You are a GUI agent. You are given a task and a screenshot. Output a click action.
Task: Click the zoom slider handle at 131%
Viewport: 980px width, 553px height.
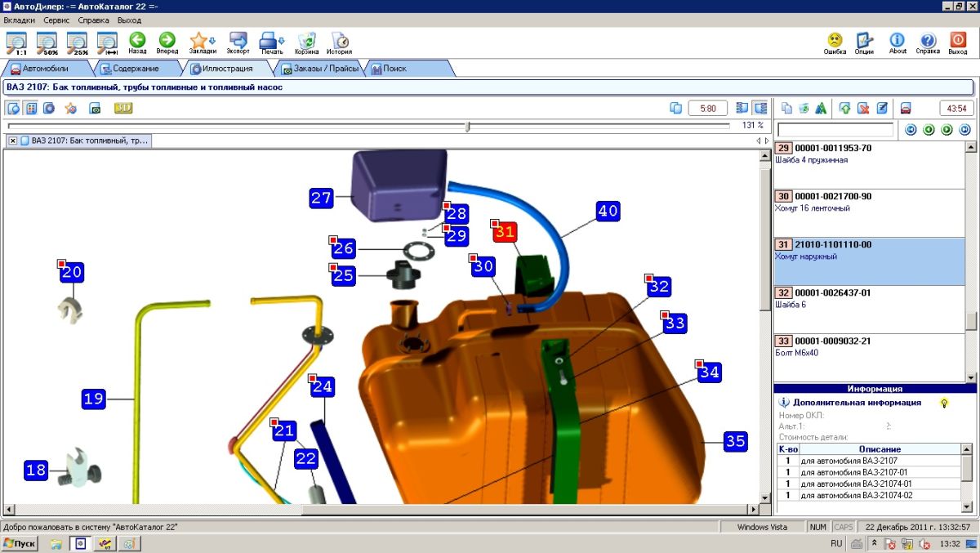tap(467, 126)
